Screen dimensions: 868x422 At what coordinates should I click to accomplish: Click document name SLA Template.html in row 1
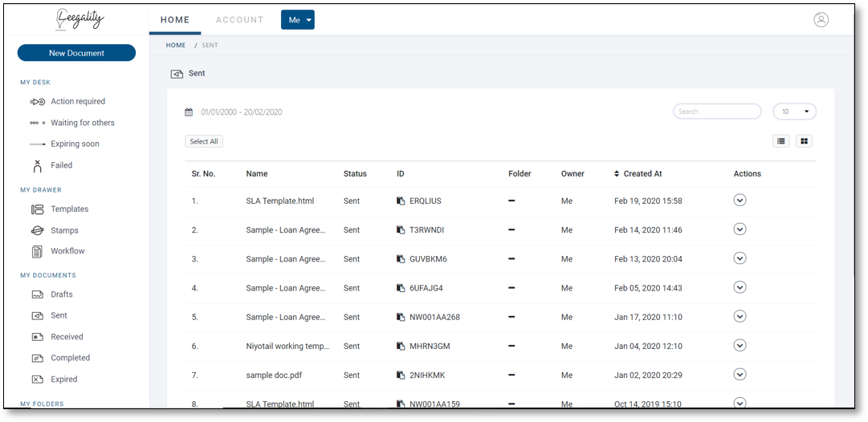tap(280, 201)
